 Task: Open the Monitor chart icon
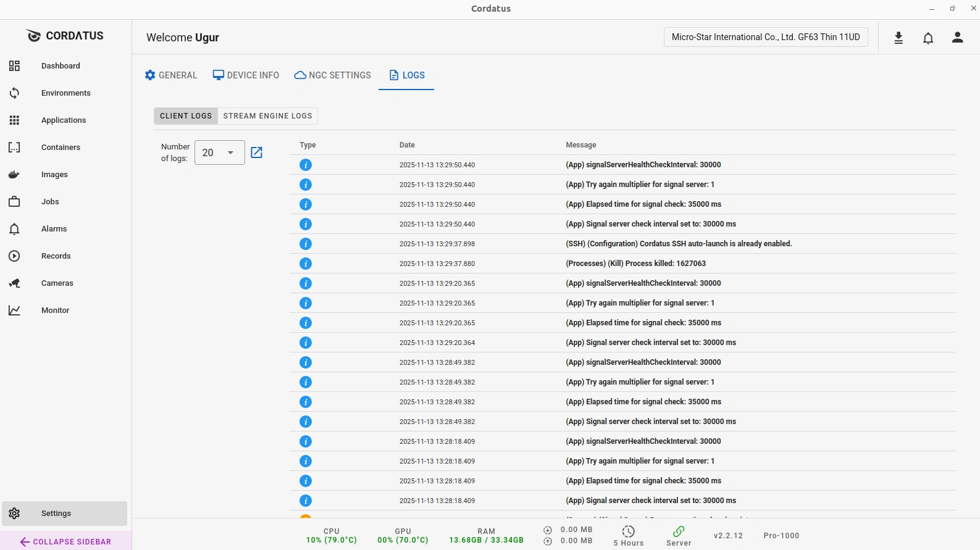(x=14, y=310)
